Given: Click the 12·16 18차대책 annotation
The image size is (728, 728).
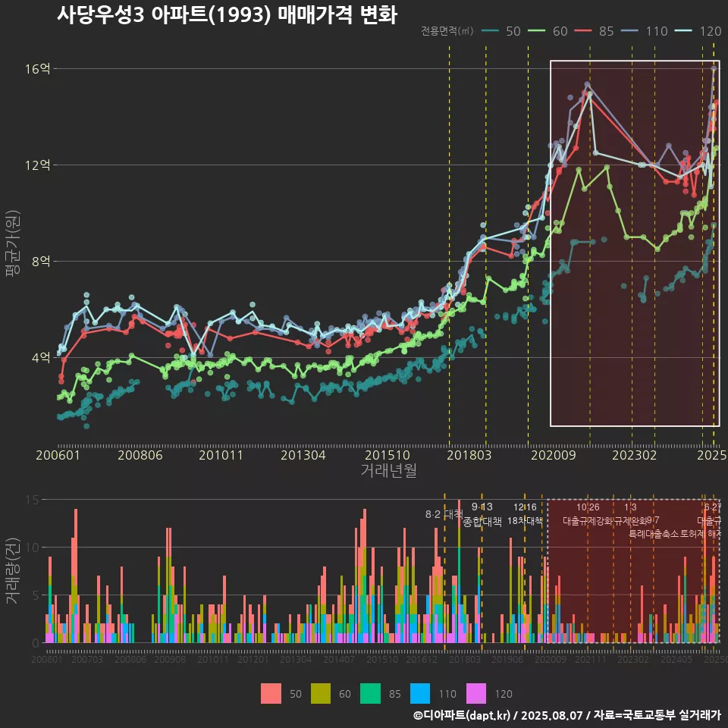Looking at the screenshot, I should click(x=525, y=514).
